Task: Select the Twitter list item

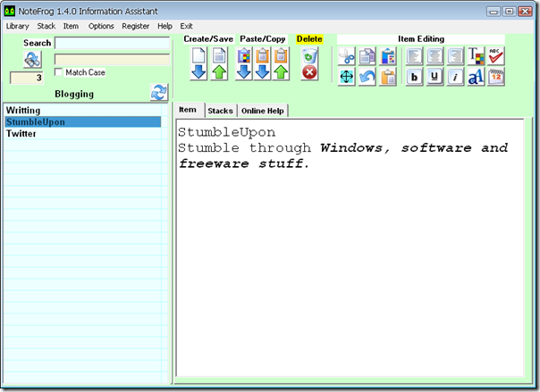Action: coord(82,134)
